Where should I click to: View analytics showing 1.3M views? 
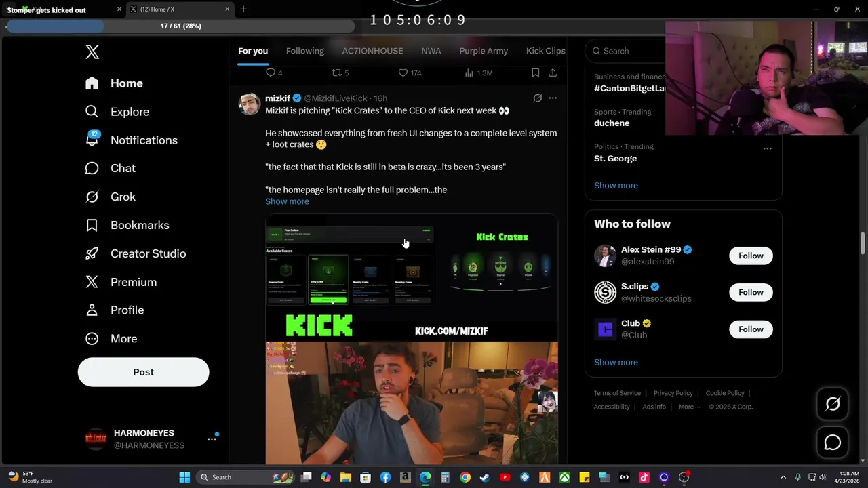[479, 73]
